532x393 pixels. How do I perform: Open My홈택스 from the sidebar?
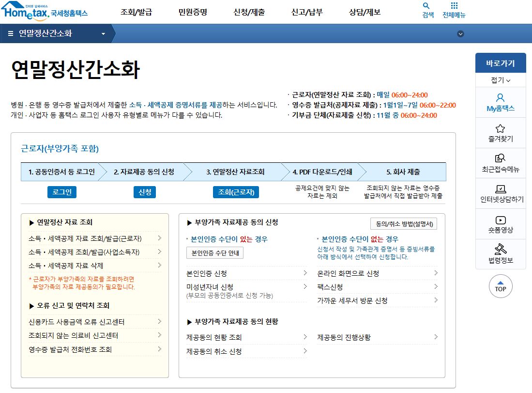[501, 102]
